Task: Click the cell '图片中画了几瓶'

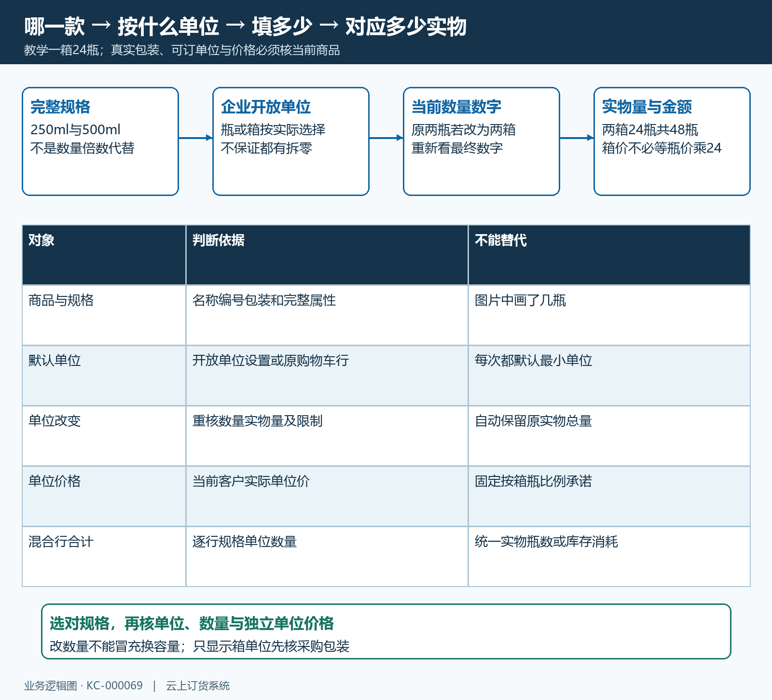Action: coord(609,315)
